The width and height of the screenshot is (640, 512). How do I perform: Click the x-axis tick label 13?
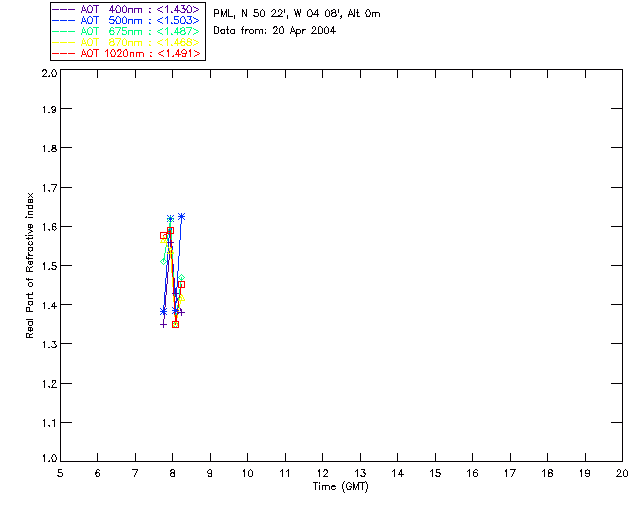pyautogui.click(x=360, y=473)
